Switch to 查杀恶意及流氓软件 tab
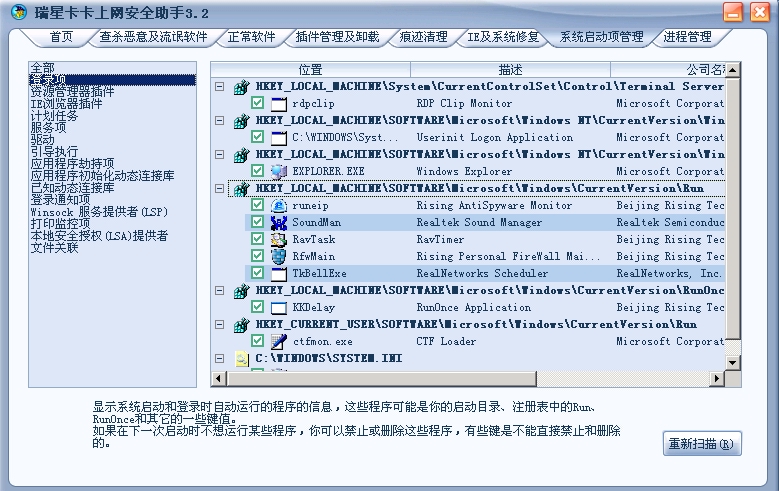The image size is (779, 491). [x=153, y=37]
